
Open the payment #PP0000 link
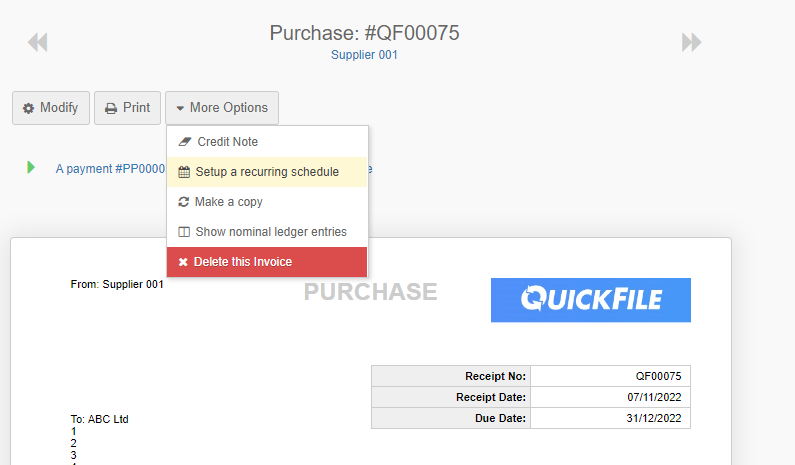click(111, 169)
